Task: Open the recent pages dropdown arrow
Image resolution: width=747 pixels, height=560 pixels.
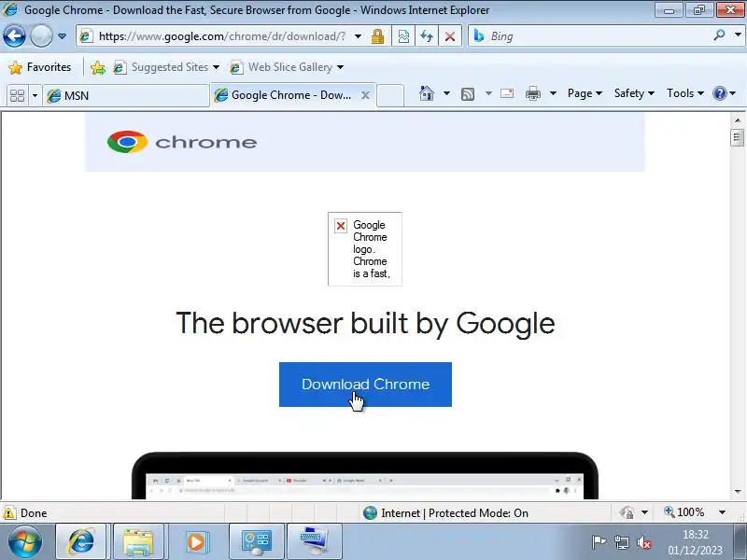Action: (x=62, y=36)
